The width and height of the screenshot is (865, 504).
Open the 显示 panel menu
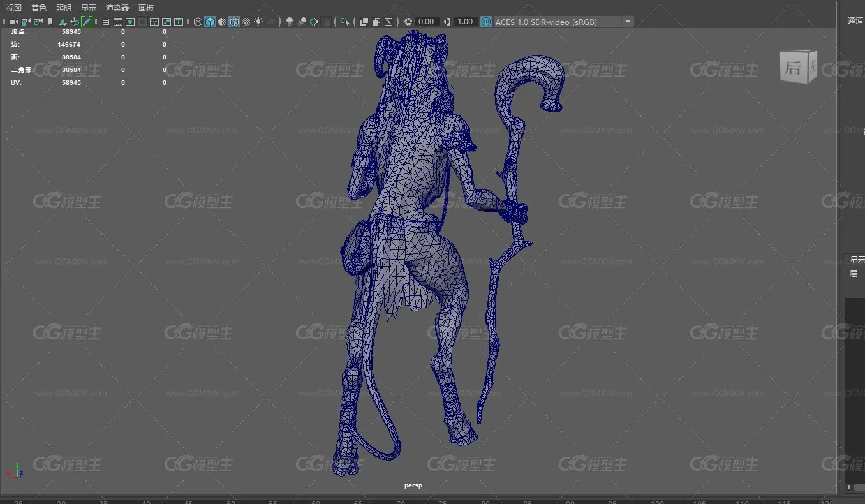89,8
